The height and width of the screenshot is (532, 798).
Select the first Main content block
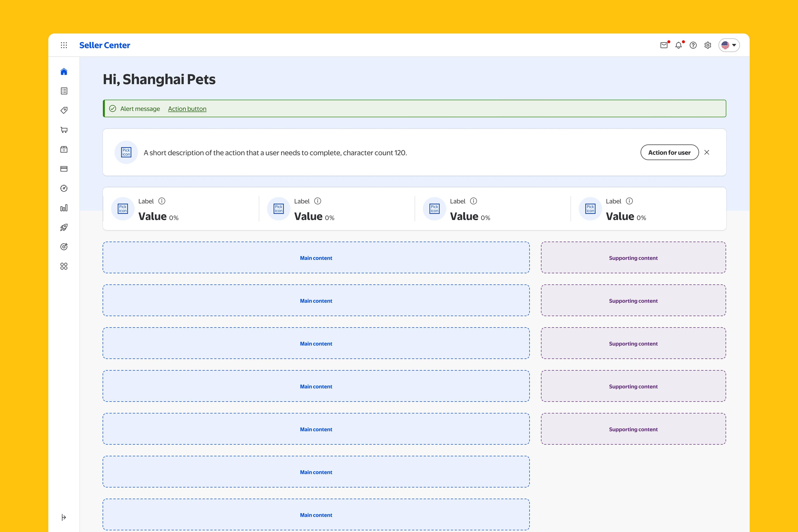coord(316,258)
